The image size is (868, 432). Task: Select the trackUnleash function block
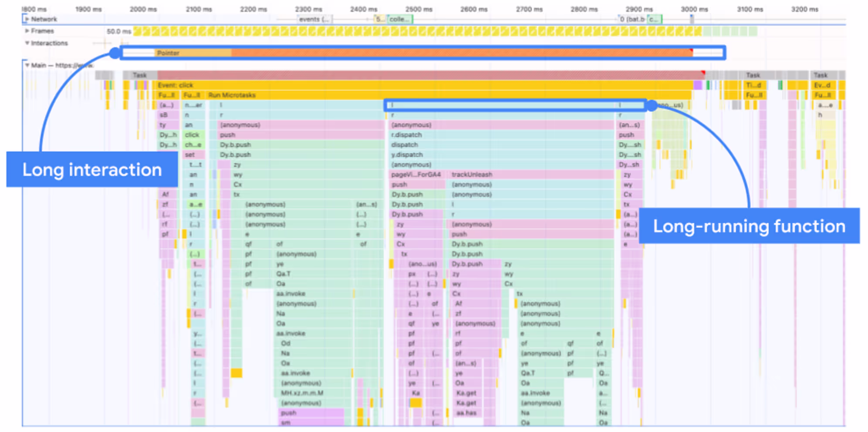(531, 174)
